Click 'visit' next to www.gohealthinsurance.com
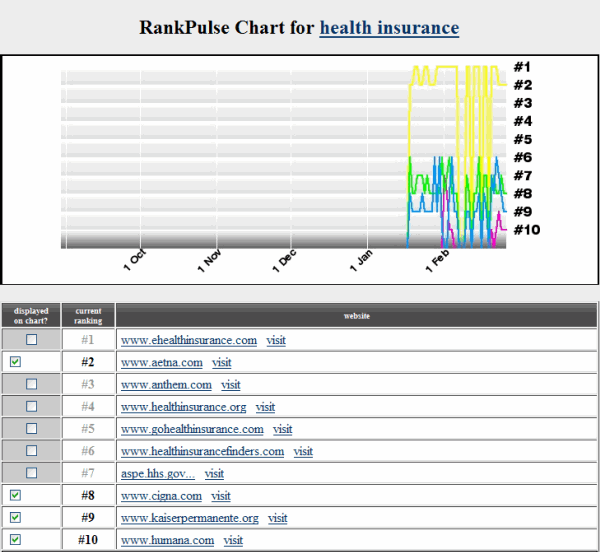 pos(282,429)
